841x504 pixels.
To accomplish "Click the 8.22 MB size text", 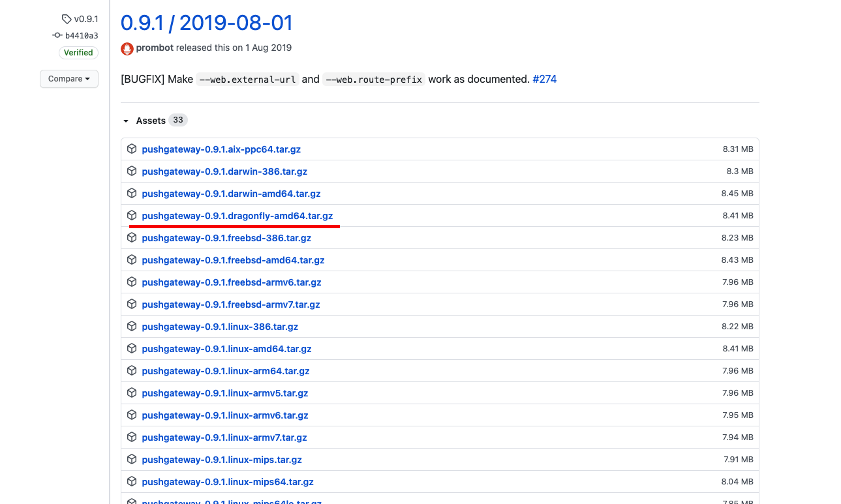I will click(737, 327).
